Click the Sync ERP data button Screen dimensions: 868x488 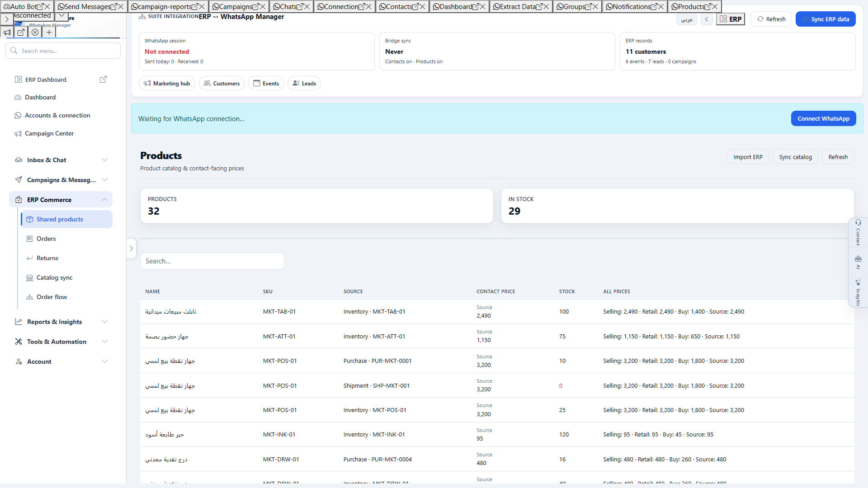[x=826, y=19]
